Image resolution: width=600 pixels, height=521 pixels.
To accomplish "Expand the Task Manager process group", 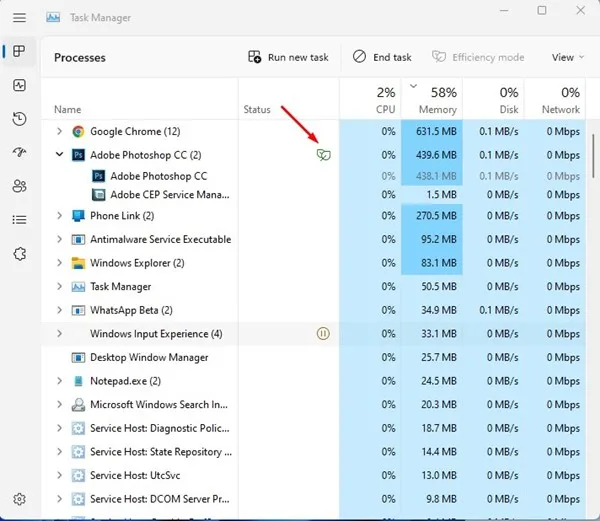I will click(x=59, y=286).
